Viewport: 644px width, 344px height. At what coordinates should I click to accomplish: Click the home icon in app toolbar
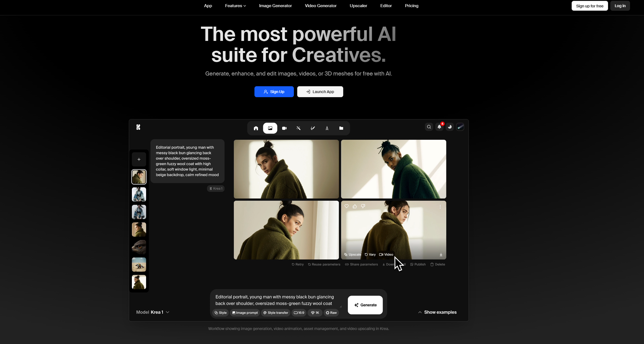pyautogui.click(x=256, y=128)
